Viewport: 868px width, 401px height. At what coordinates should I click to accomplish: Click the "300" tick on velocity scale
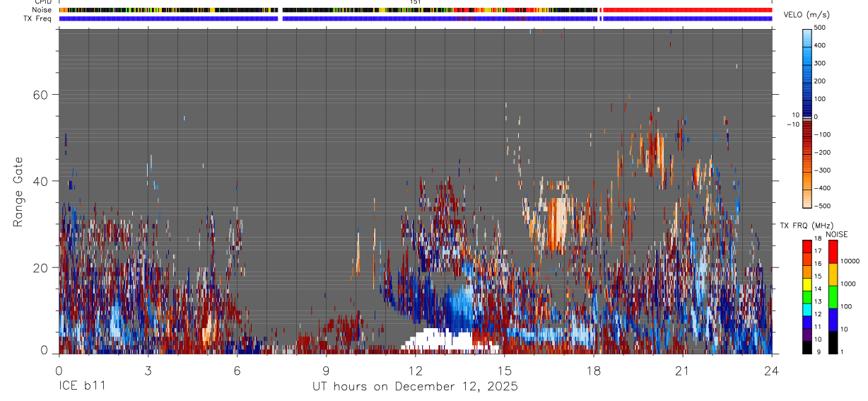point(820,63)
